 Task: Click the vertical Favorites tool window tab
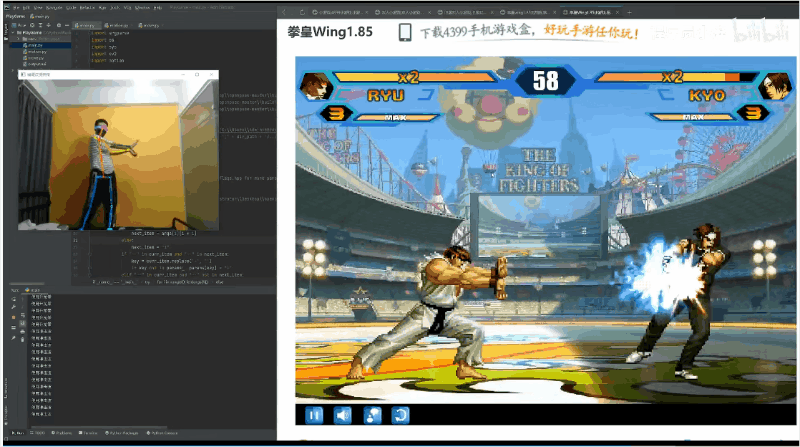click(x=6, y=416)
